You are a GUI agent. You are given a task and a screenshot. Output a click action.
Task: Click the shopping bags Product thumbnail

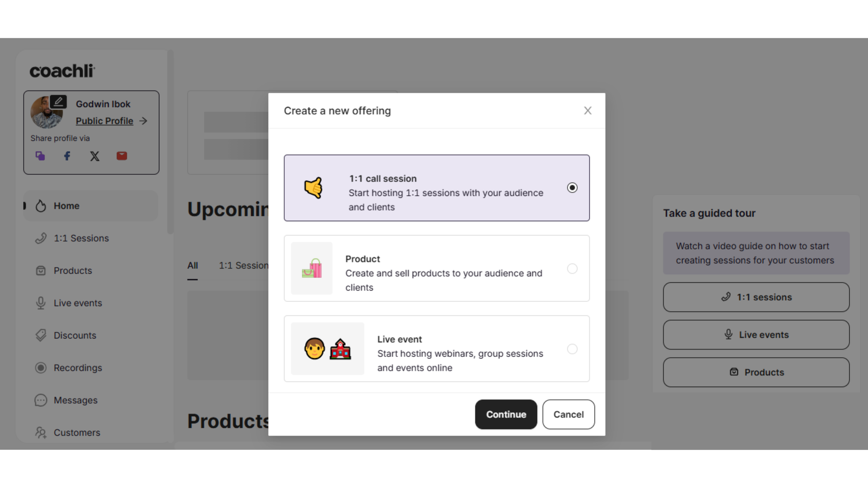click(x=312, y=269)
